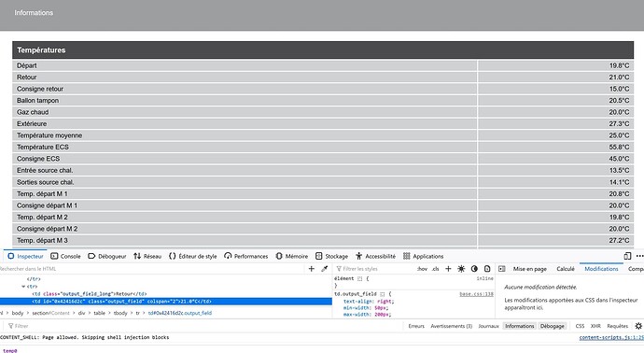The height and width of the screenshot is (353, 644).
Task: Toggle the .cls classes panel
Action: (x=435, y=269)
